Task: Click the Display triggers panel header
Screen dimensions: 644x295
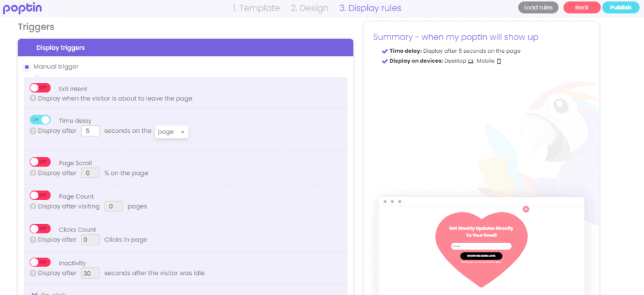Action: click(186, 48)
